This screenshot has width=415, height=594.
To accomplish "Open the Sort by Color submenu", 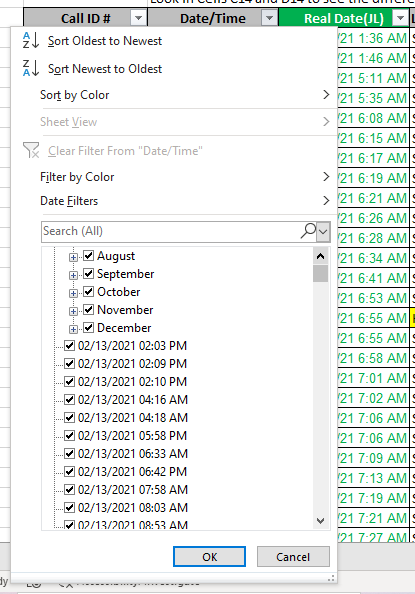I will 185,95.
